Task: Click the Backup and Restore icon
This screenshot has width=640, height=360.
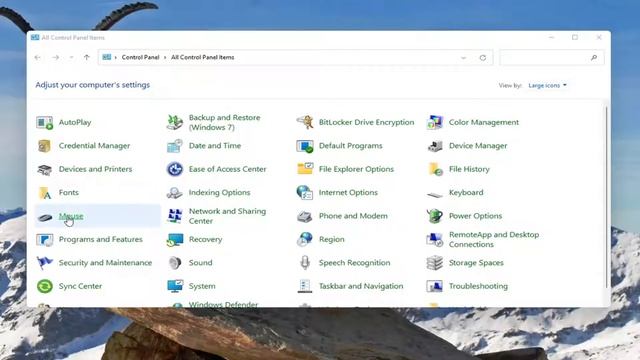Action: (x=175, y=122)
